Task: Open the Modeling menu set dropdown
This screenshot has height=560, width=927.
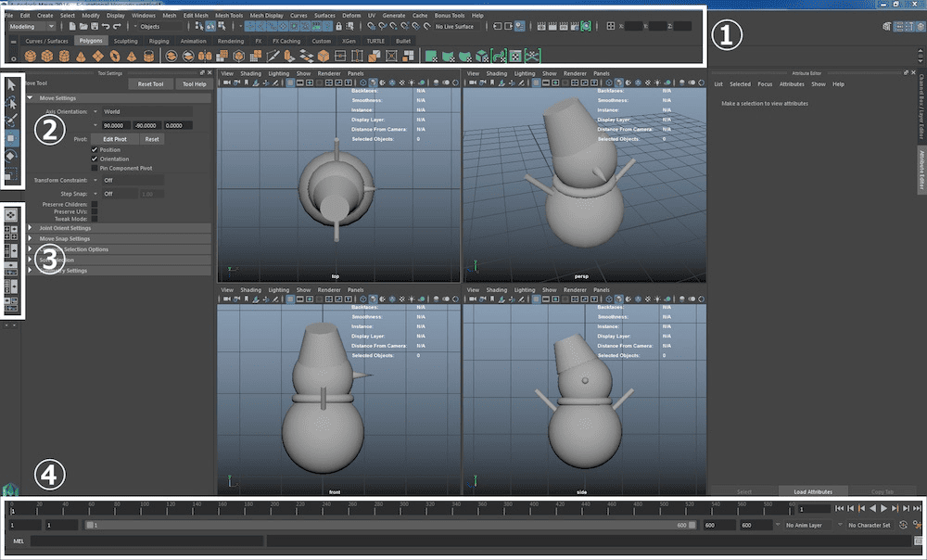Action: [x=32, y=27]
